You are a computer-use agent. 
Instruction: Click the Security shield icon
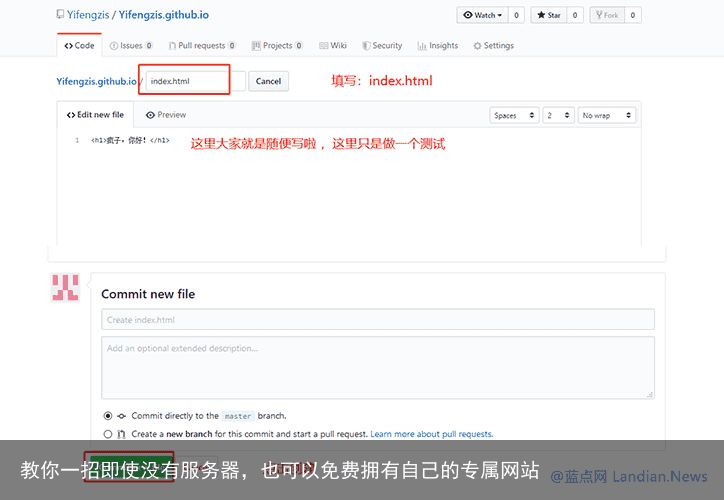coord(366,46)
